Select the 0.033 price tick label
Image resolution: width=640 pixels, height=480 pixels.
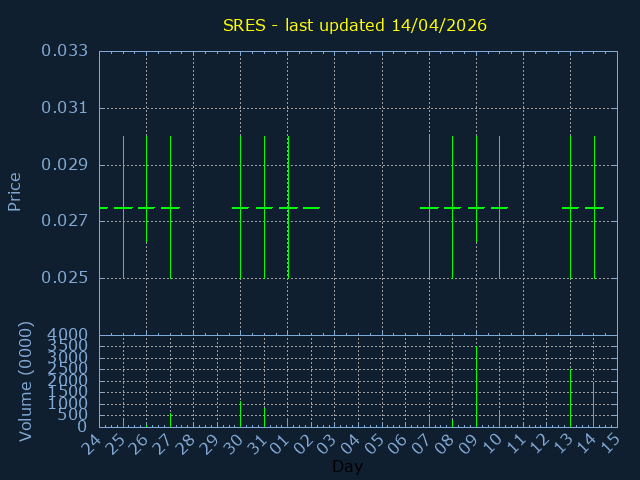pyautogui.click(x=64, y=51)
